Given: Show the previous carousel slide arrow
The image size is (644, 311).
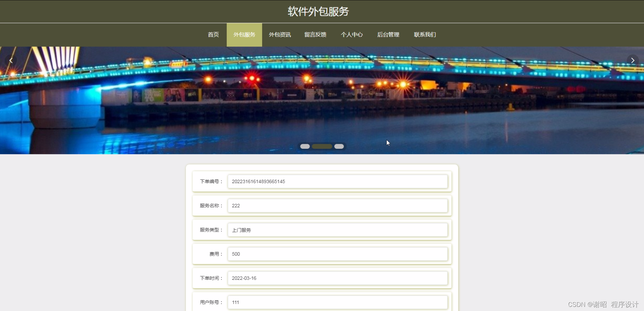Looking at the screenshot, I should [x=11, y=60].
